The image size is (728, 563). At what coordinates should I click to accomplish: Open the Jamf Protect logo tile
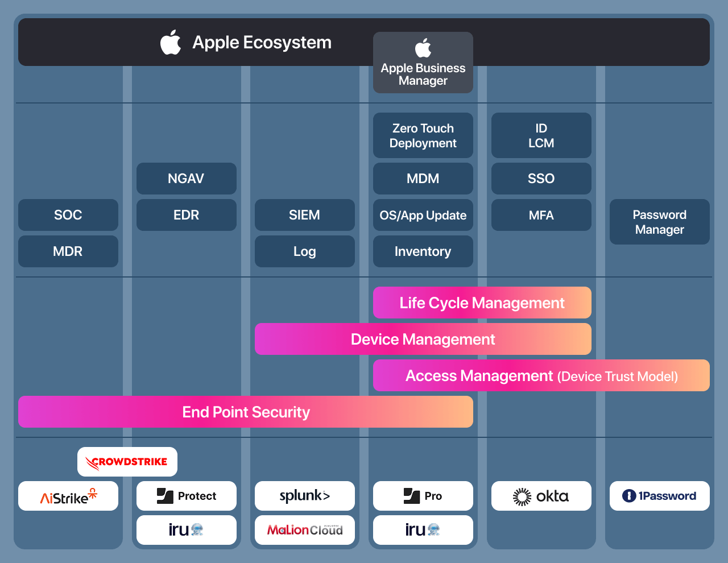coord(187,496)
